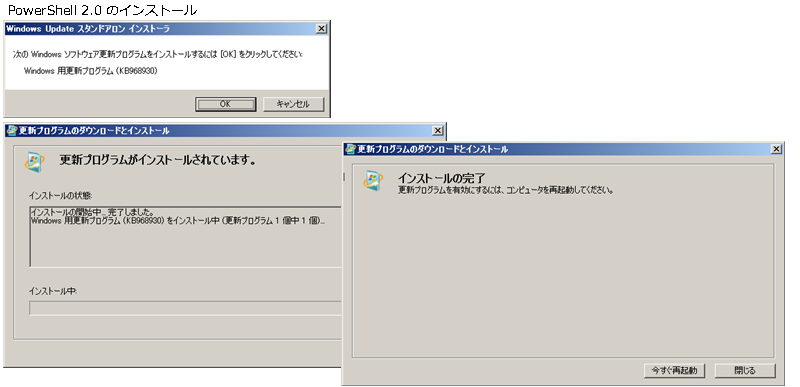Click the update icon beside 更新プログラムがインストールされています
The width and height of the screenshot is (800, 387).
coord(35,162)
